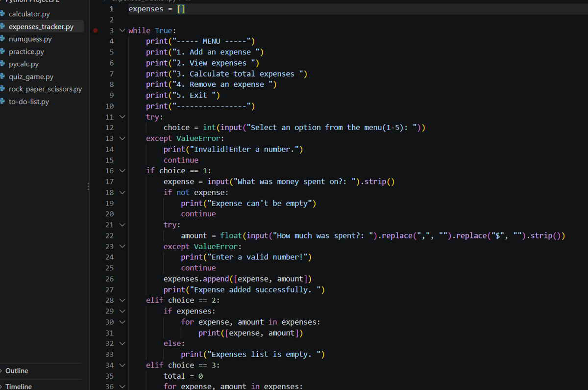Click line number 1 in the gutter

(112, 9)
